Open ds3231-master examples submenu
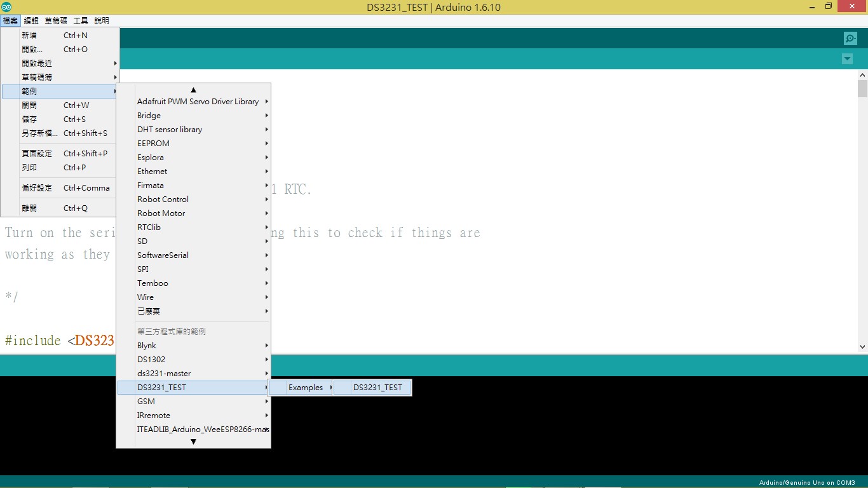 (x=194, y=374)
